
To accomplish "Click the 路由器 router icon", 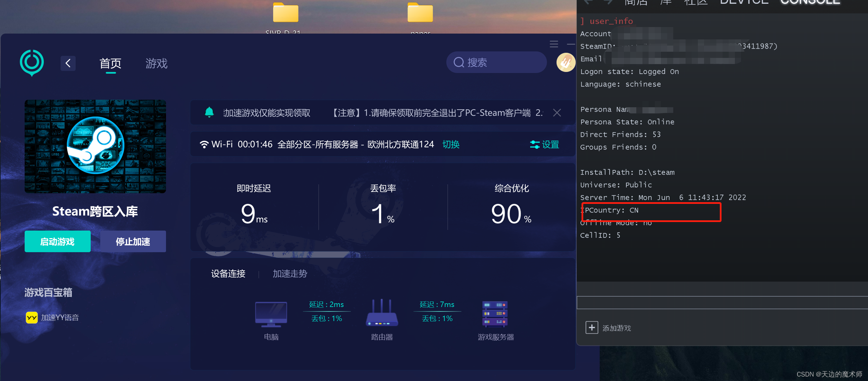I will pos(382,313).
